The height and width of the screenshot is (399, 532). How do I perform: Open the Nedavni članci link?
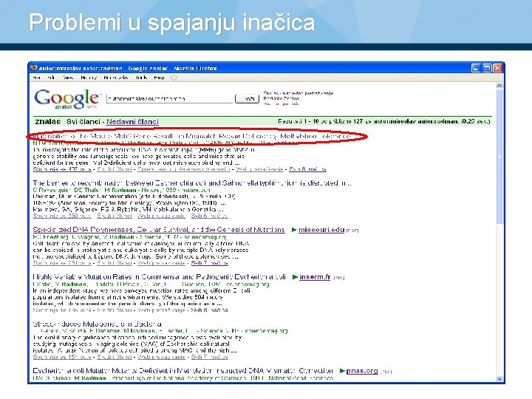tap(132, 121)
